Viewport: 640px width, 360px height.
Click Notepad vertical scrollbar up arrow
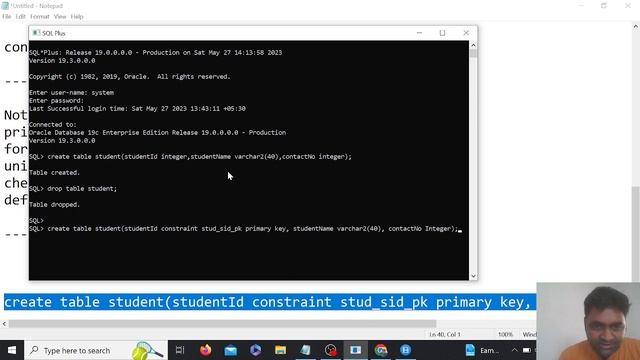[x=636, y=27]
